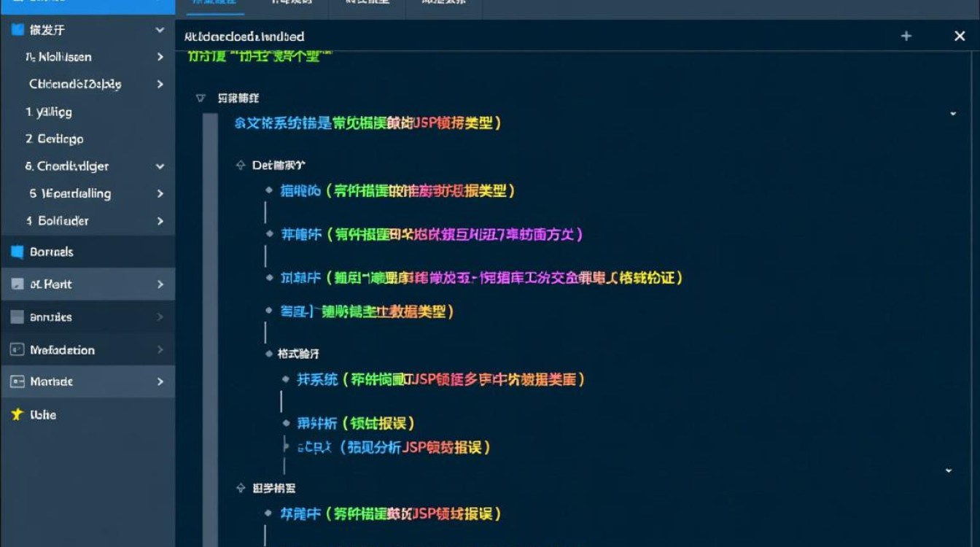Open the dropdown arrow at the content's top right
The image size is (980, 547).
(x=953, y=114)
